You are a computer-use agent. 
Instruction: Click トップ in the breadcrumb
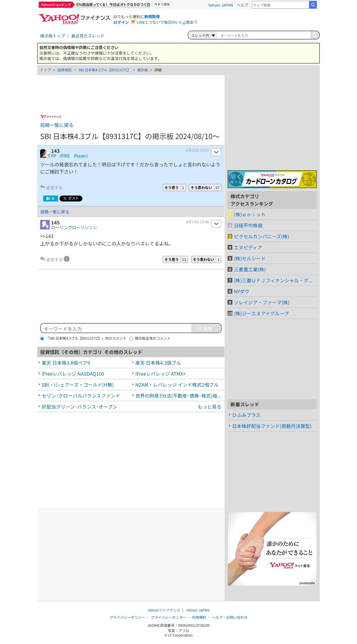(46, 70)
